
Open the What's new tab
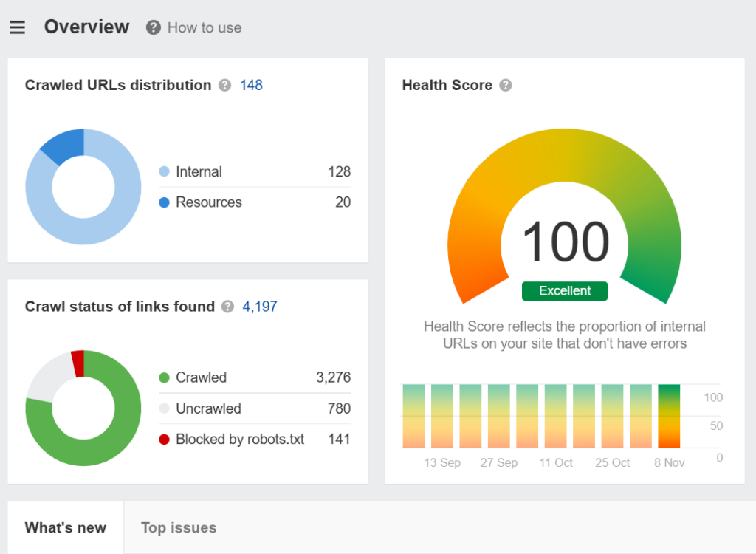[x=65, y=527]
